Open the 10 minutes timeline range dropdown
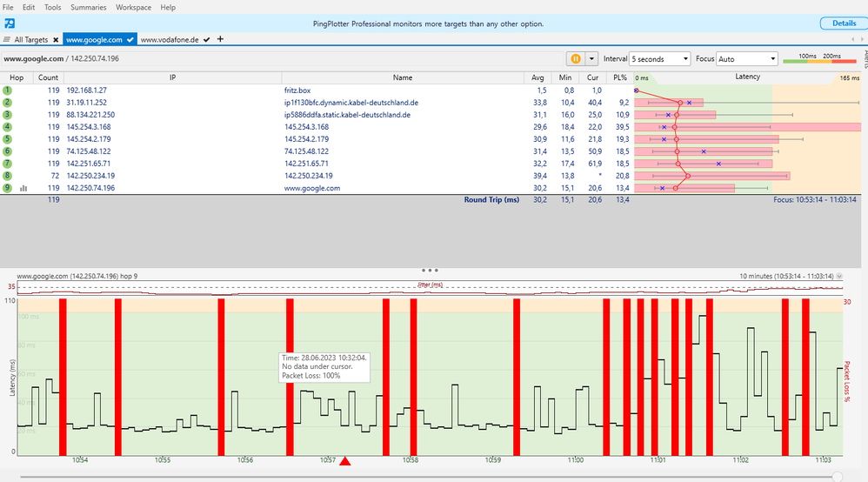This screenshot has height=482, width=868. (839, 276)
